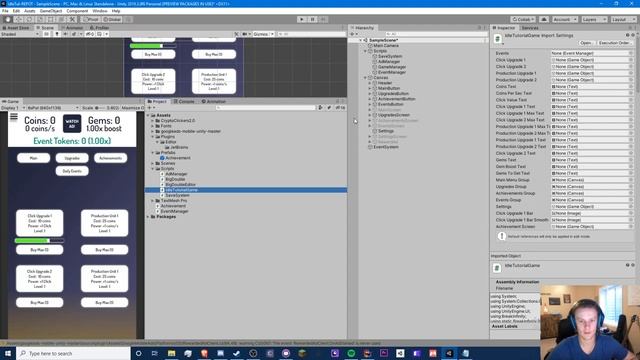Screen dimensions: 640x360
Task: Toggle scene lighting with the lightbulb icon
Action: [x=57, y=34]
